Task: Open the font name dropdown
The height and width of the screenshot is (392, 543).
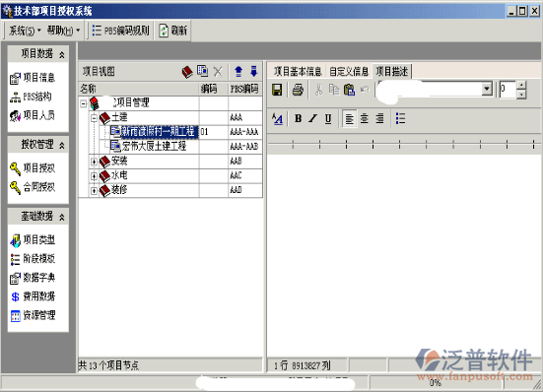Action: 487,89
